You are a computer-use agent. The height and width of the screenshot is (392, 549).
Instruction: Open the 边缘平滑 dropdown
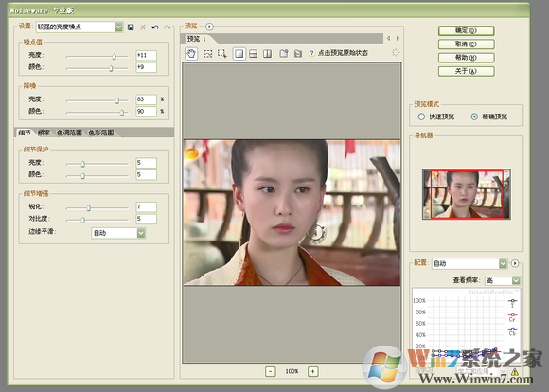(x=141, y=233)
